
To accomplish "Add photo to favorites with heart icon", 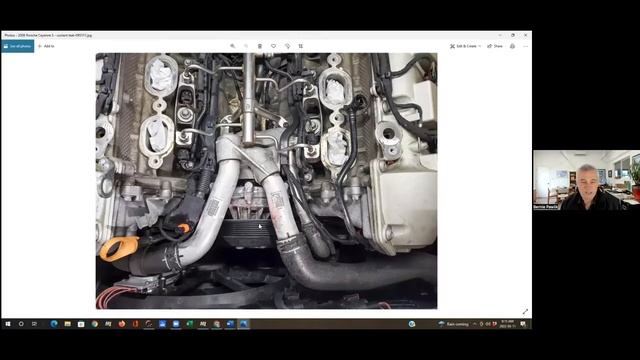I will pyautogui.click(x=273, y=46).
